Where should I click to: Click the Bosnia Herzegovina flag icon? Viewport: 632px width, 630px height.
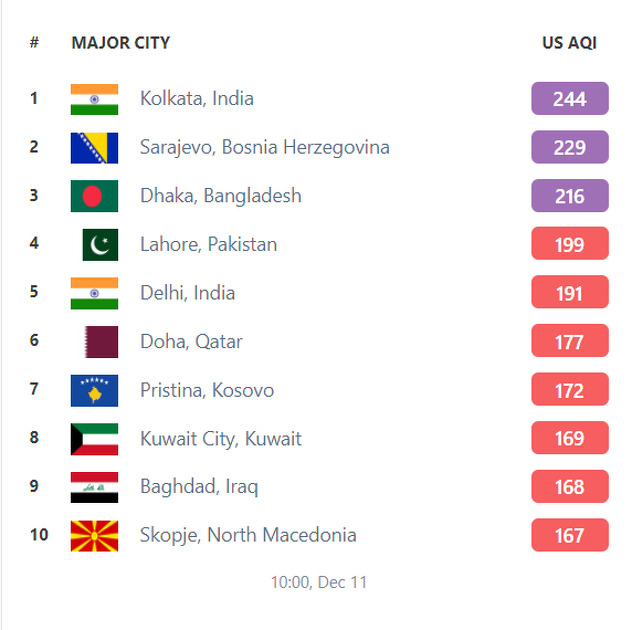94,148
